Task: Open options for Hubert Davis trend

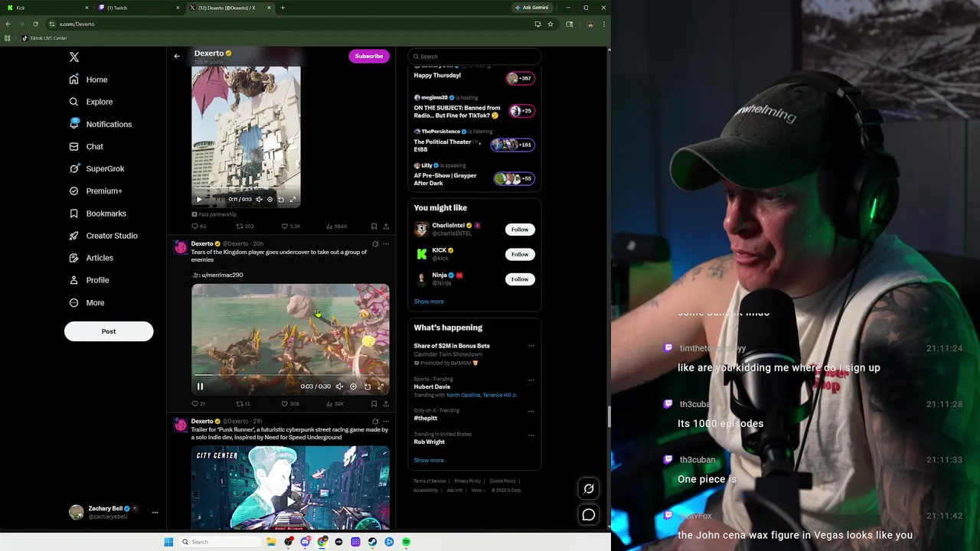Action: [531, 380]
